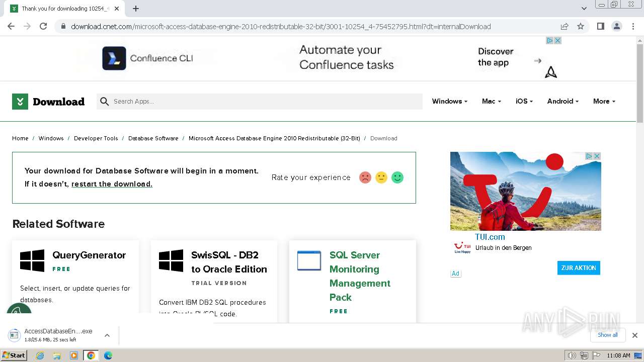The height and width of the screenshot is (362, 644).
Task: Close the downloads bar with the X
Action: pyautogui.click(x=635, y=335)
